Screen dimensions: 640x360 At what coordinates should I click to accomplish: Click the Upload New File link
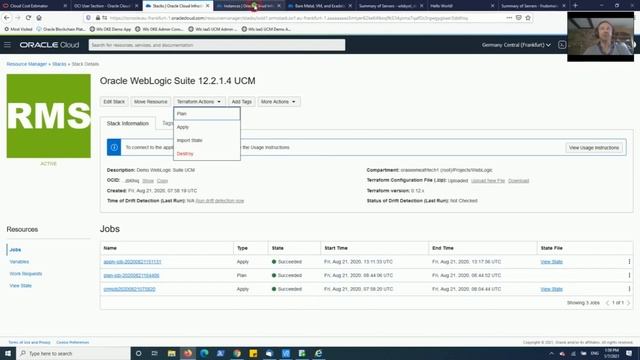(488, 180)
